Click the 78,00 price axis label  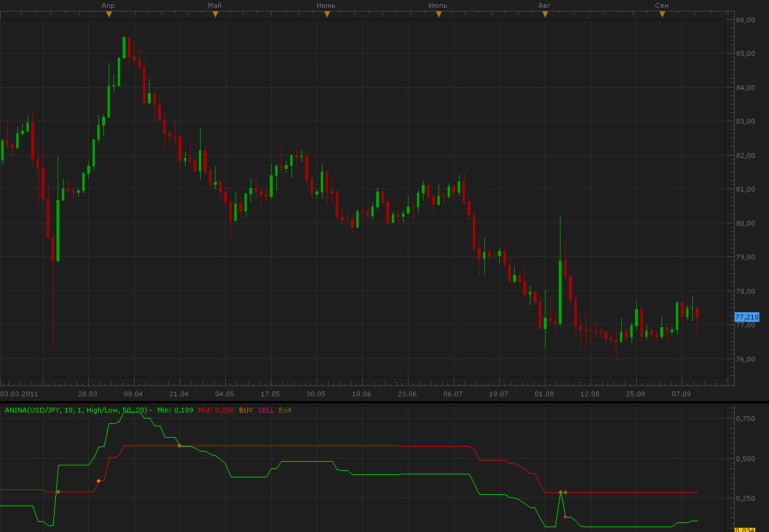click(x=745, y=291)
